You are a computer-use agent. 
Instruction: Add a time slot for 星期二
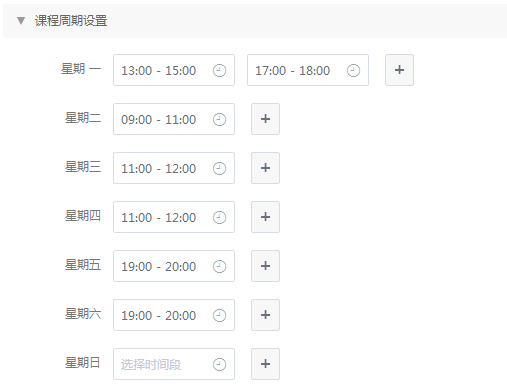pos(265,119)
